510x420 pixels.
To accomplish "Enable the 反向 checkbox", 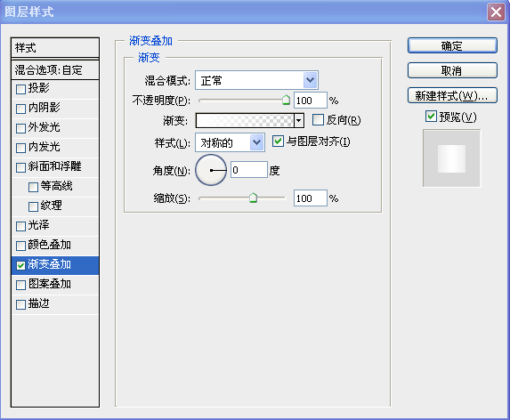I will (318, 119).
